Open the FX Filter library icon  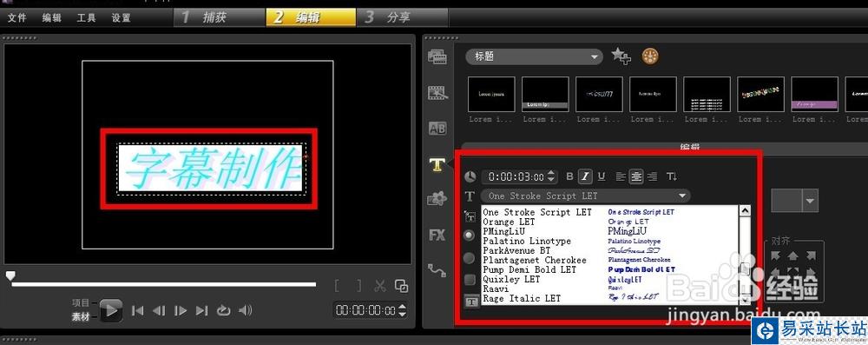(x=437, y=236)
